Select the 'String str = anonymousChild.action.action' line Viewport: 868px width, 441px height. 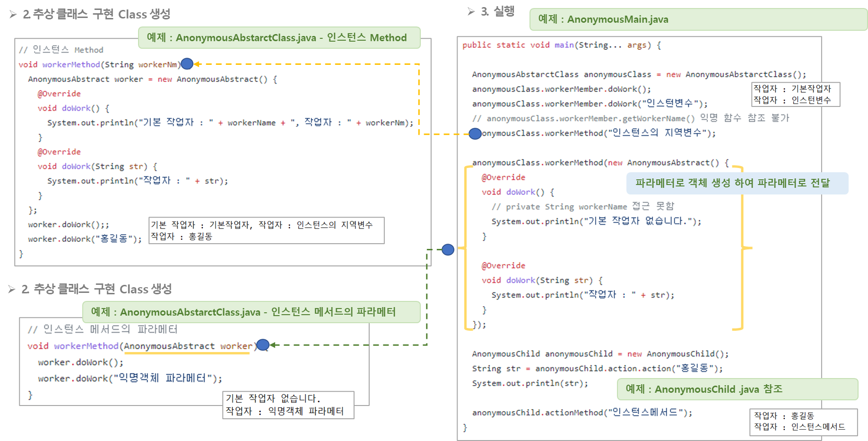(597, 368)
